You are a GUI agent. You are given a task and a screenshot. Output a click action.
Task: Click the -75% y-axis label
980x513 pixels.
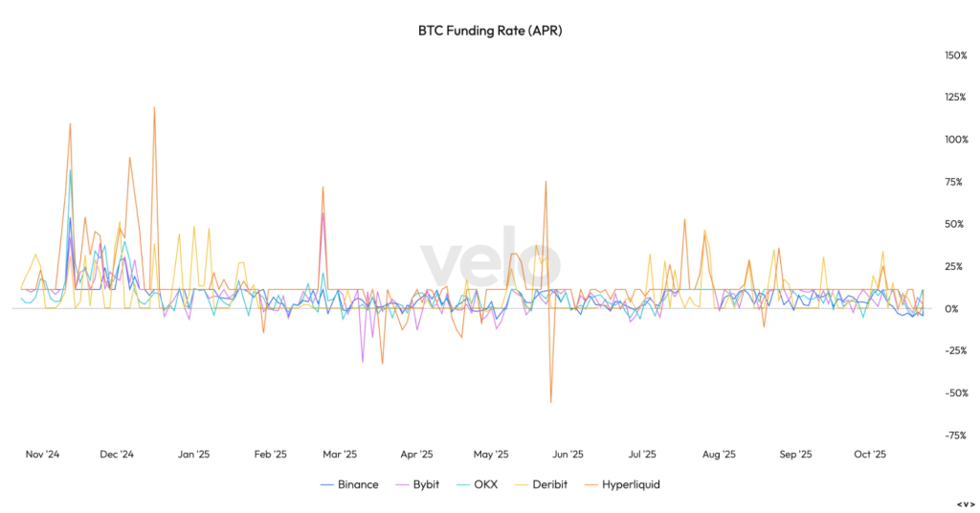tap(956, 435)
